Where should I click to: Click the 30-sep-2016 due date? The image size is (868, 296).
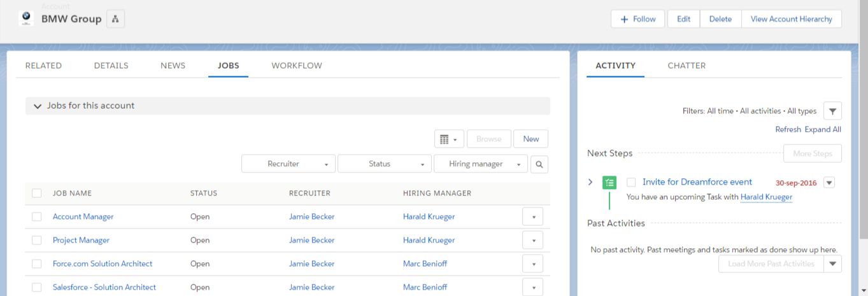point(796,183)
